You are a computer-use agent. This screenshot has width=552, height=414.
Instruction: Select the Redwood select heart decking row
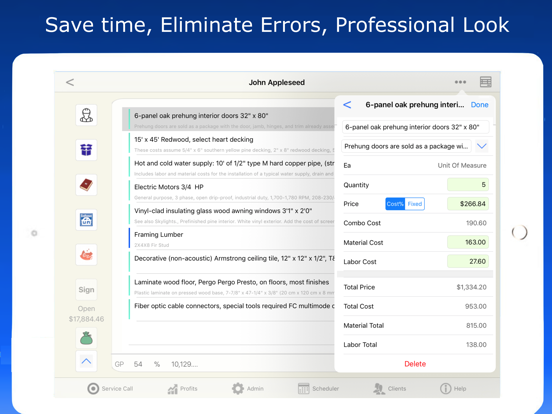232,144
